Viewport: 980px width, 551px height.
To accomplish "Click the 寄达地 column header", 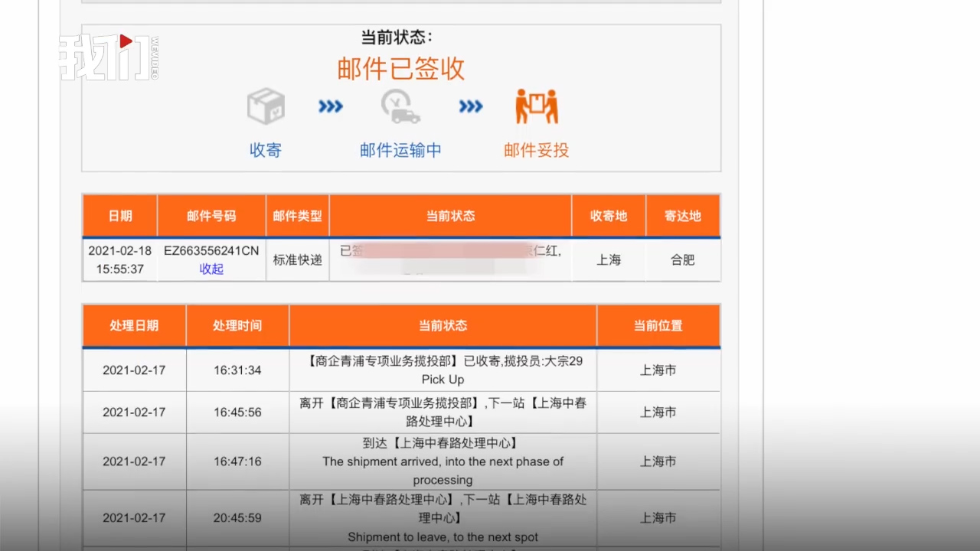I will (682, 216).
